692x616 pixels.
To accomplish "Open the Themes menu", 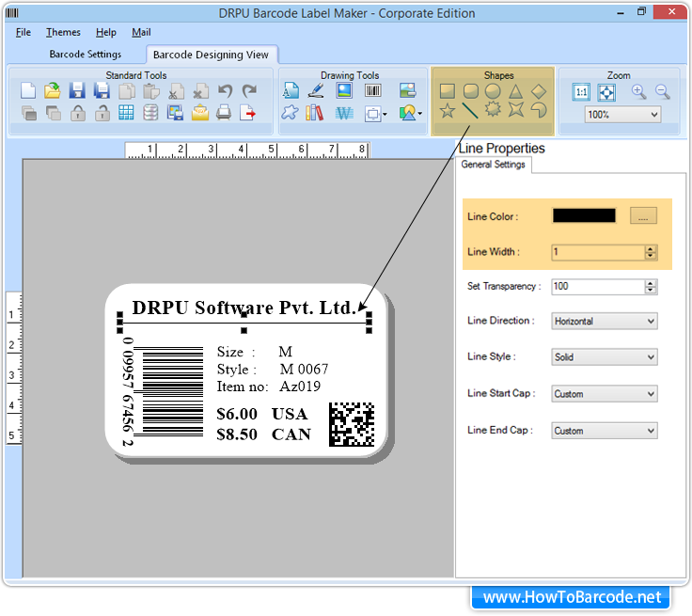I will pos(63,32).
